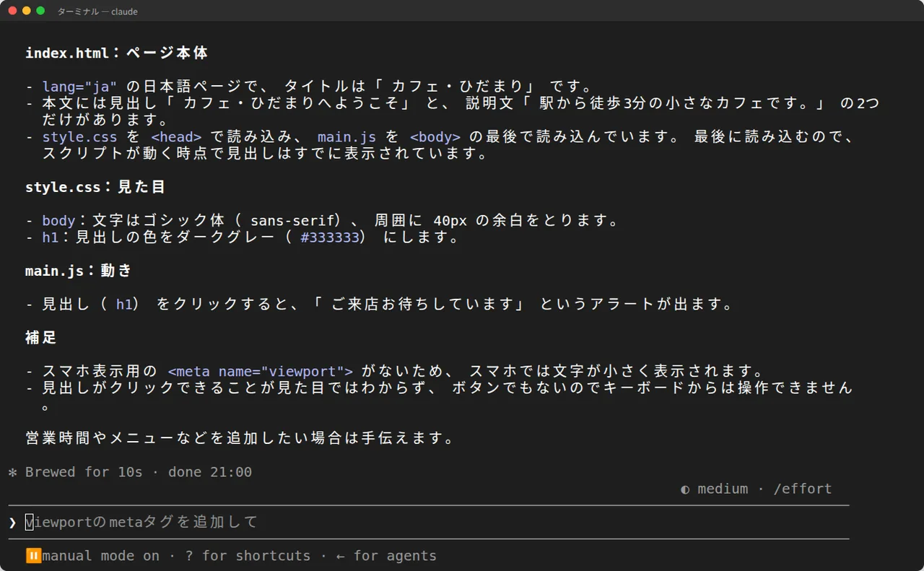Image resolution: width=924 pixels, height=571 pixels.
Task: Click the closing line starting with 営業時間やメニュー
Action: (x=240, y=438)
